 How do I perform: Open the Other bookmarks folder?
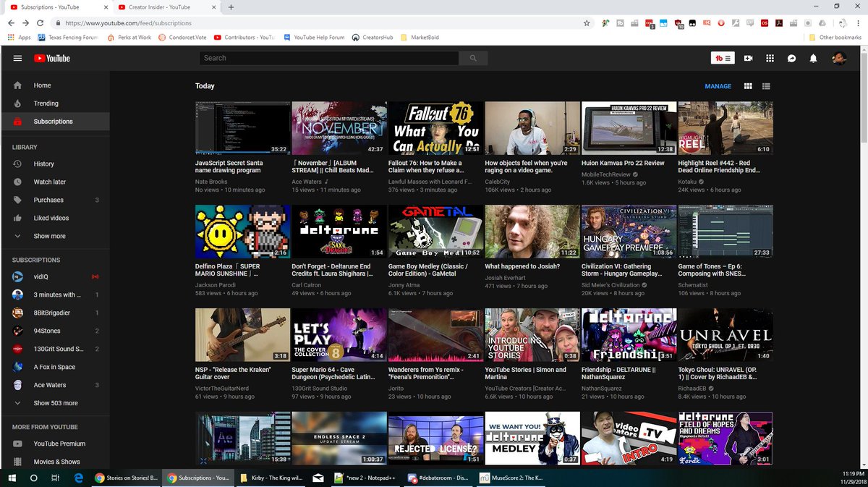click(x=835, y=37)
